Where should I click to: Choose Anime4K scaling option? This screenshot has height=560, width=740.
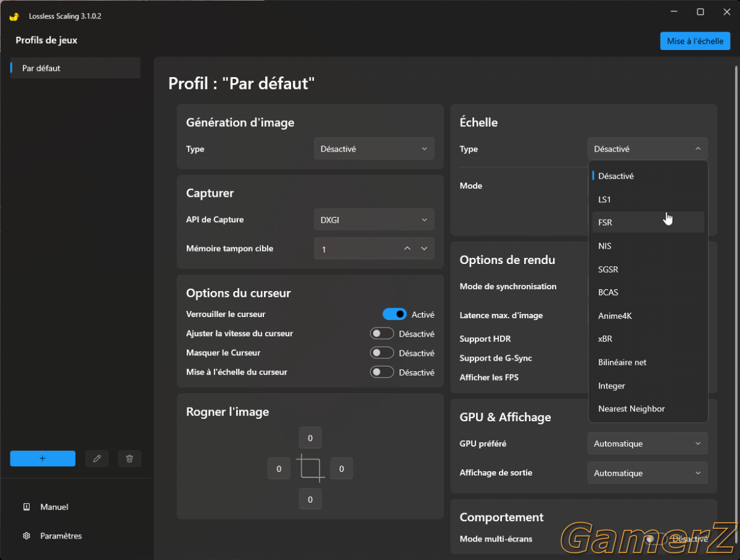click(x=648, y=316)
